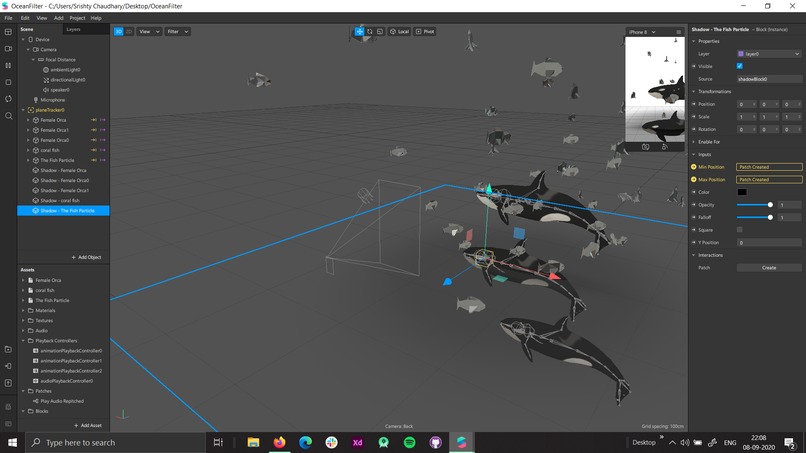Click the Create patch button
The height and width of the screenshot is (453, 806).
pyautogui.click(x=769, y=268)
